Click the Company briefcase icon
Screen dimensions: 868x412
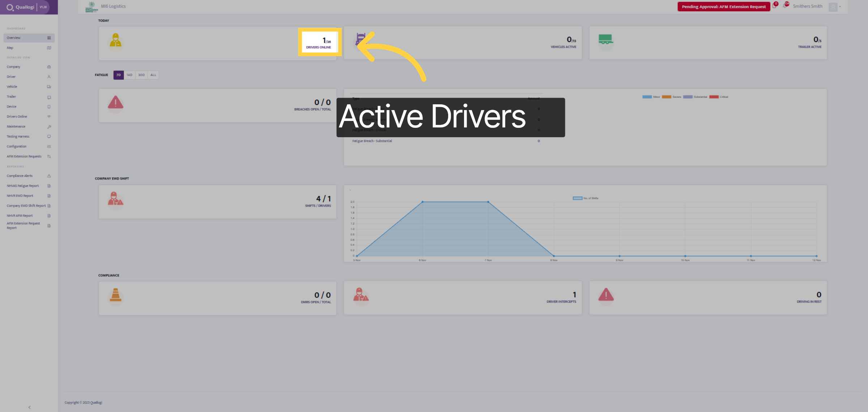pyautogui.click(x=49, y=67)
